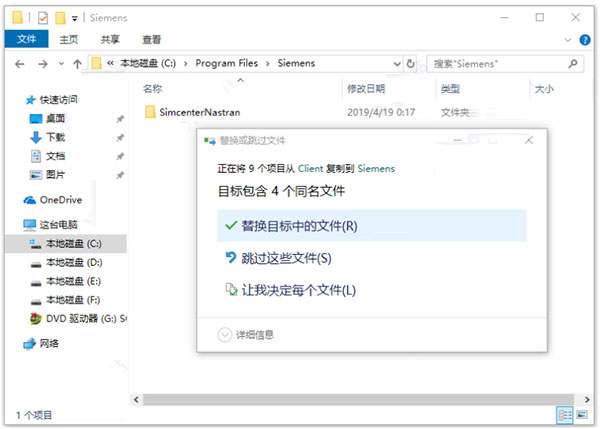Open 下载 in the navigation pane
The width and height of the screenshot is (600, 429).
pyautogui.click(x=55, y=137)
